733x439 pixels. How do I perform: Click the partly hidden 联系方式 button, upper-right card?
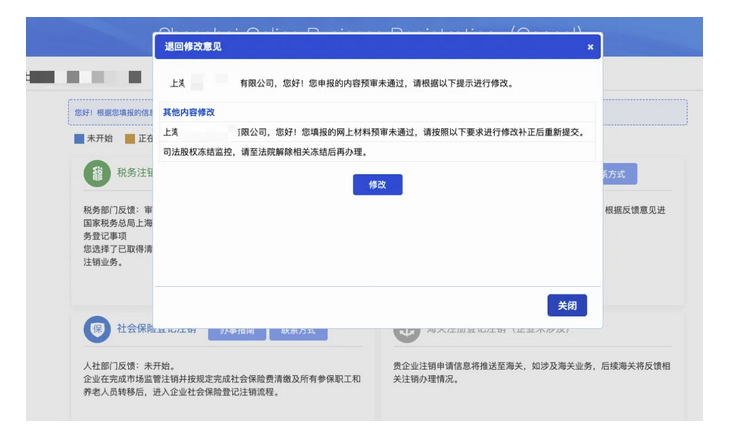619,174
